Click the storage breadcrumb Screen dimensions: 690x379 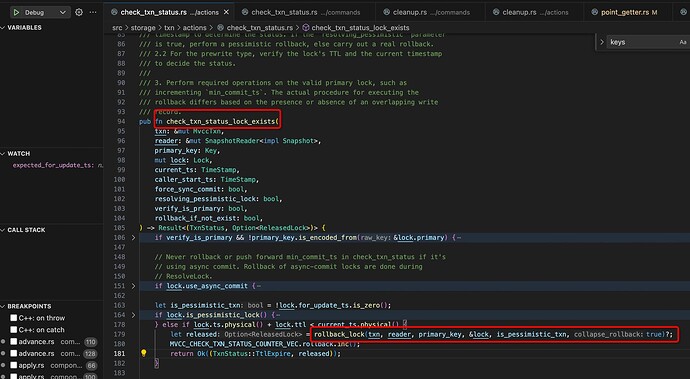click(x=143, y=28)
